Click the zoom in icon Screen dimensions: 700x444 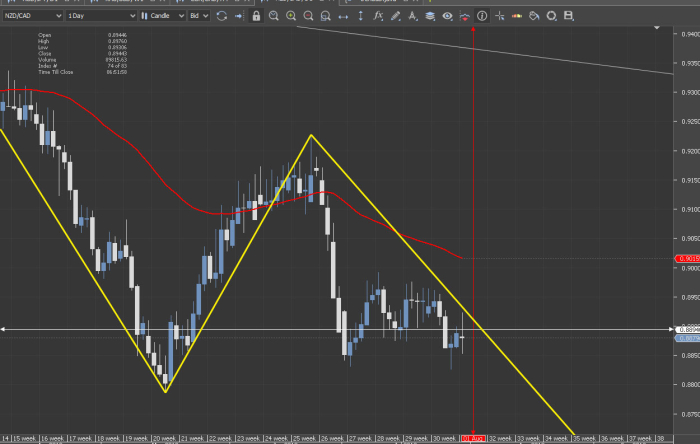click(x=291, y=16)
